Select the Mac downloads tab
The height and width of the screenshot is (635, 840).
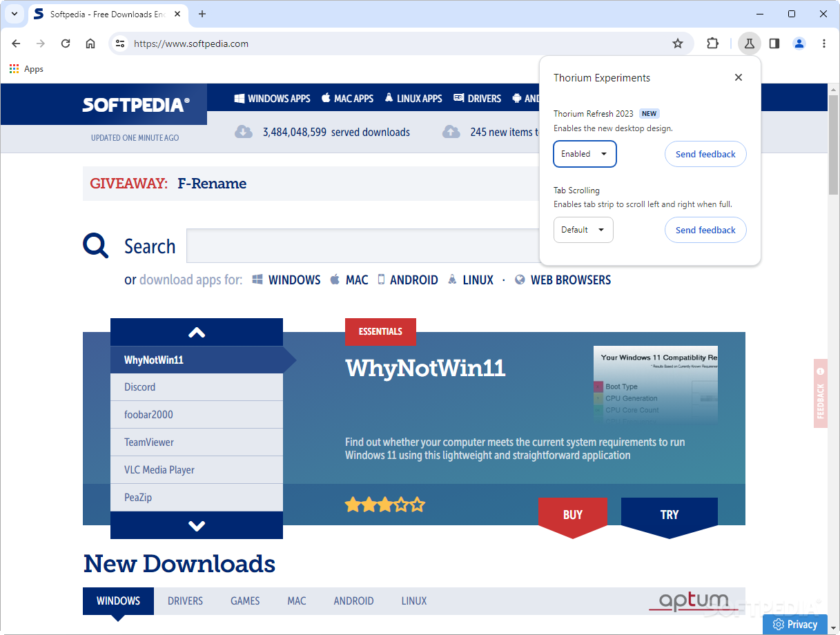click(297, 600)
